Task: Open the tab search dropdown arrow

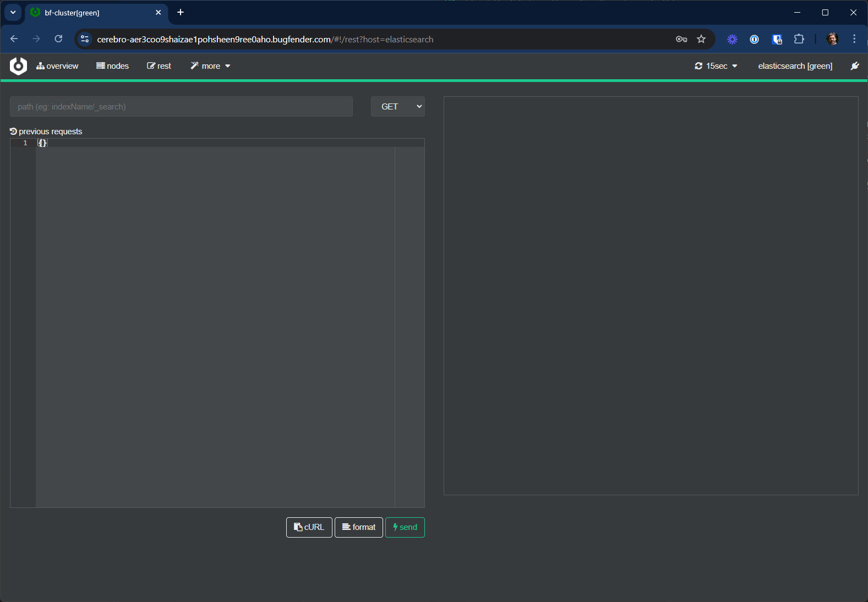Action: pos(13,12)
